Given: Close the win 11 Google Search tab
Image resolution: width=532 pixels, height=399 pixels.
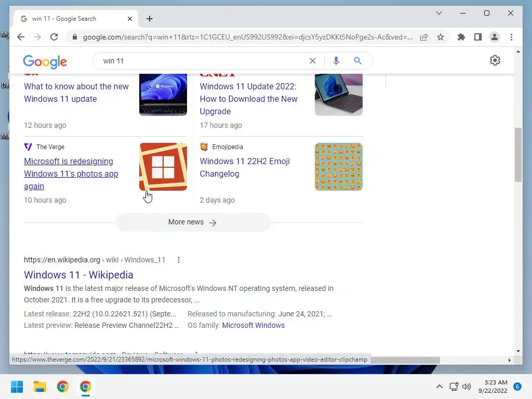Looking at the screenshot, I should tap(129, 19).
